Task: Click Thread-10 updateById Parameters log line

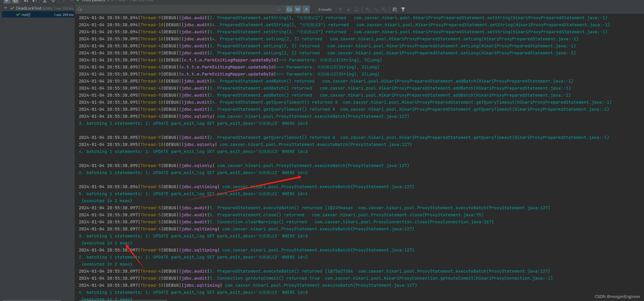Action: coord(230,60)
